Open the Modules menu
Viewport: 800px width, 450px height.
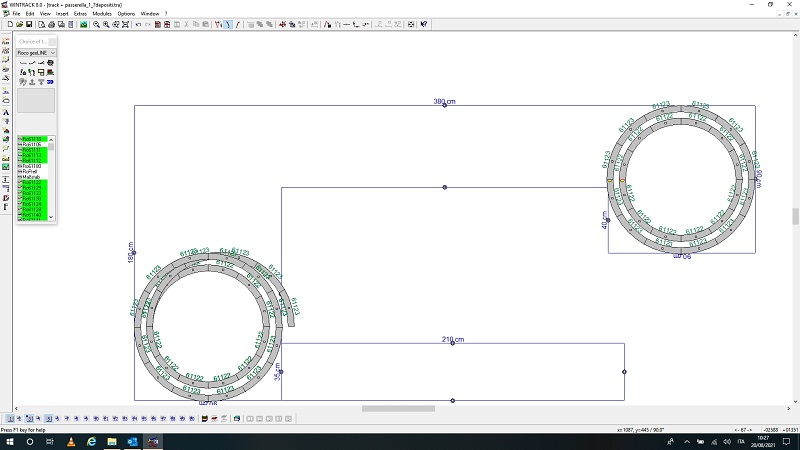(102, 13)
